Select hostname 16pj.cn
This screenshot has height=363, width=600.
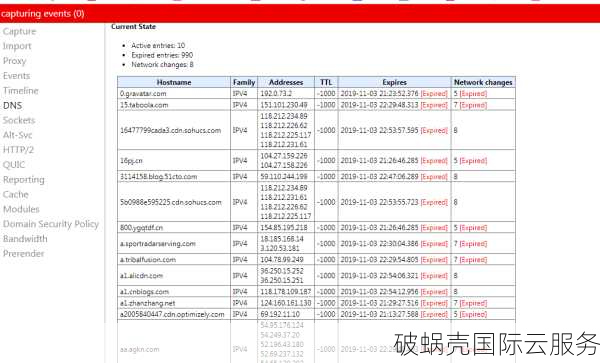pos(131,161)
